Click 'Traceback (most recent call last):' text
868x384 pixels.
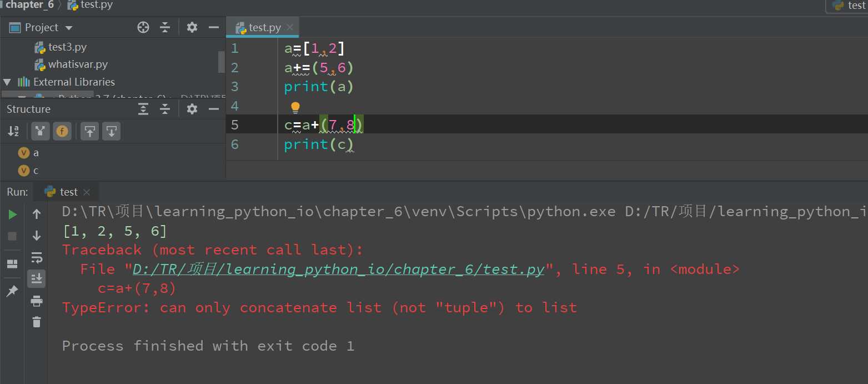coord(213,250)
